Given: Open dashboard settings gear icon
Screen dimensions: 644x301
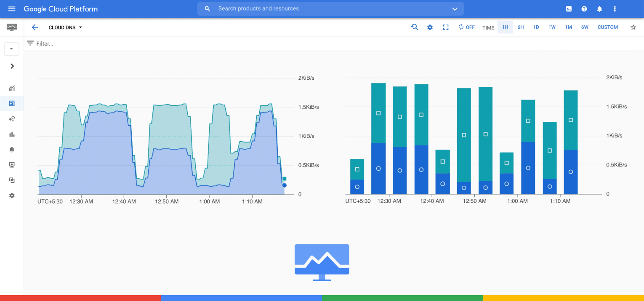Looking at the screenshot, I should tap(430, 27).
